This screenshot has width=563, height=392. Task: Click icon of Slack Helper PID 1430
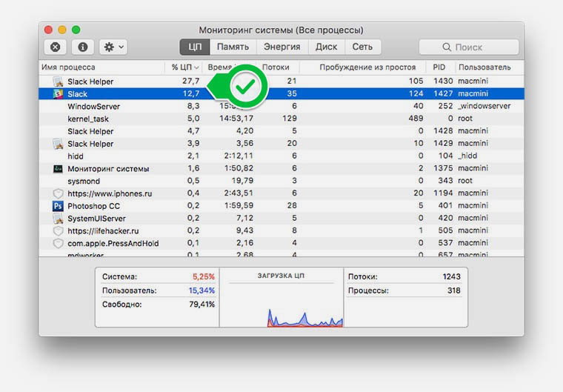[x=58, y=82]
